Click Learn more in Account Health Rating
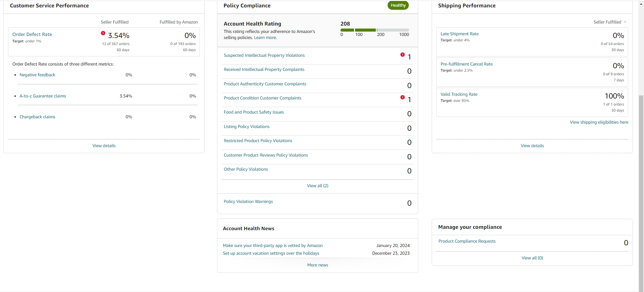The width and height of the screenshot is (644, 292). pyautogui.click(x=265, y=38)
